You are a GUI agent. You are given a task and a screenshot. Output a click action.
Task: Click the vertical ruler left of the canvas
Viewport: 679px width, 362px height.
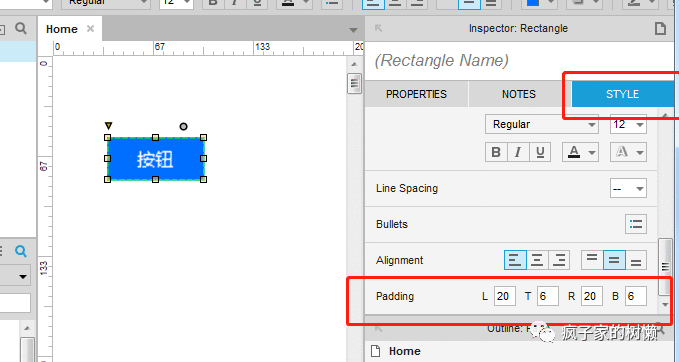(x=45, y=208)
